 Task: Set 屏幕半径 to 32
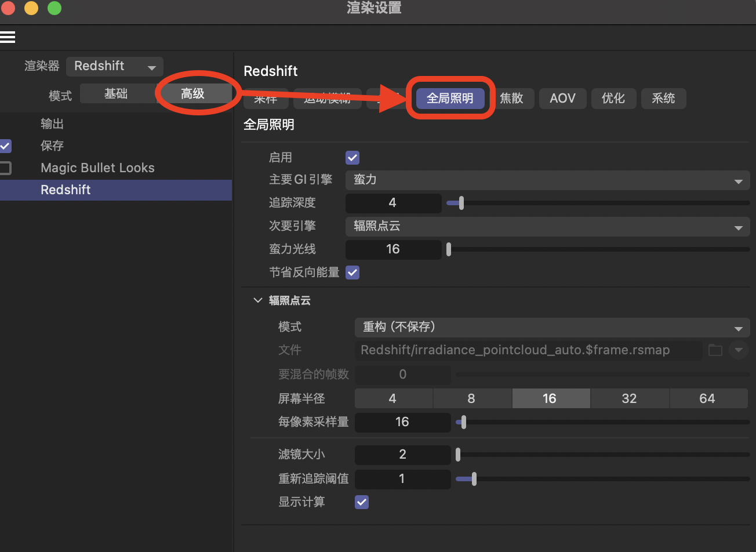point(630,398)
